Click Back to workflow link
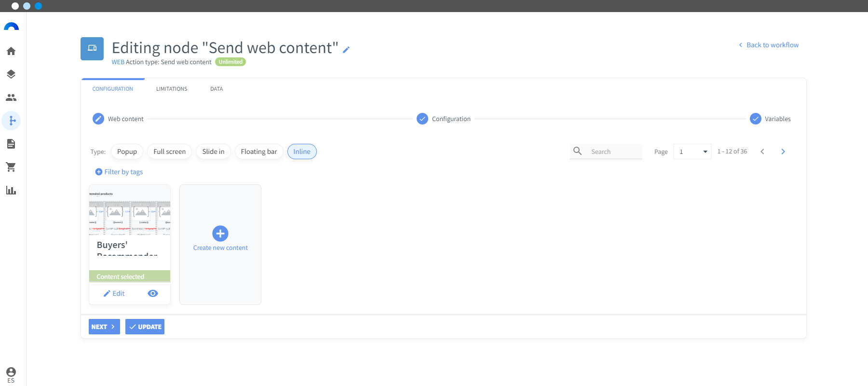The width and height of the screenshot is (868, 386). [769, 45]
